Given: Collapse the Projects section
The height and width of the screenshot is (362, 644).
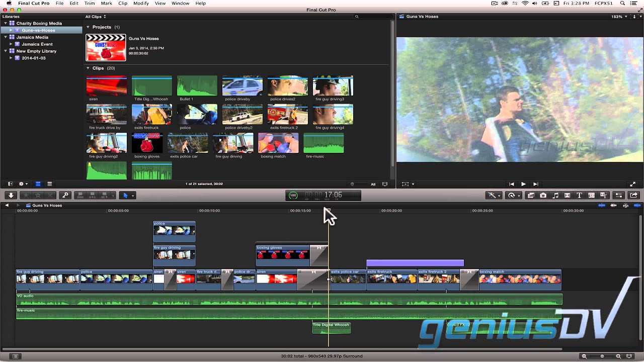Looking at the screenshot, I should pos(88,27).
